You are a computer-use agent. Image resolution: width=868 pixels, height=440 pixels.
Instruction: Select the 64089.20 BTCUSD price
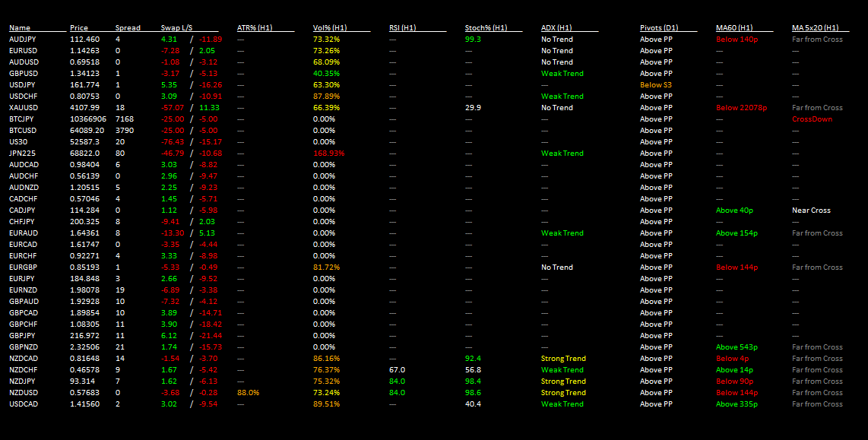87,131
